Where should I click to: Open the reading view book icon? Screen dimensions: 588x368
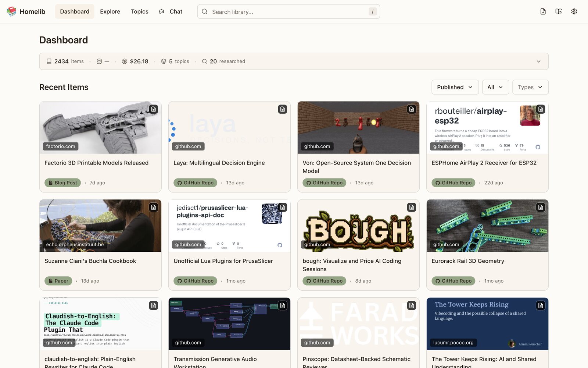point(559,11)
